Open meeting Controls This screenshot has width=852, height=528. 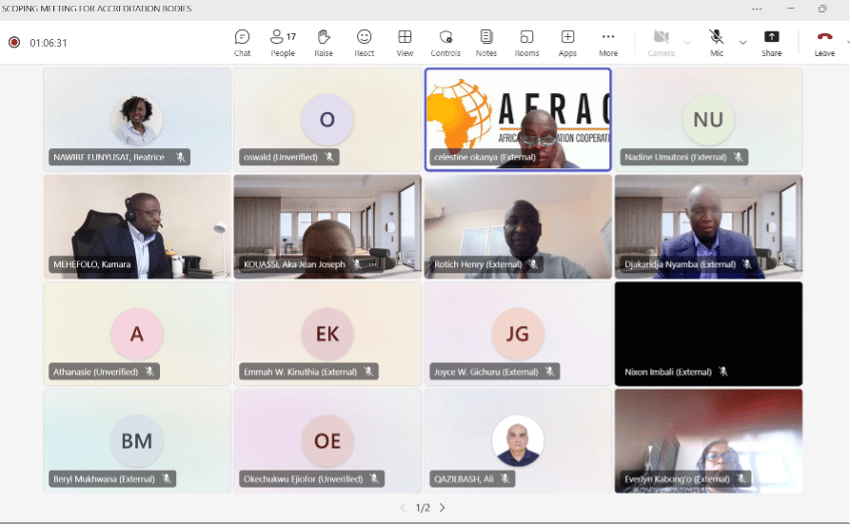445,42
